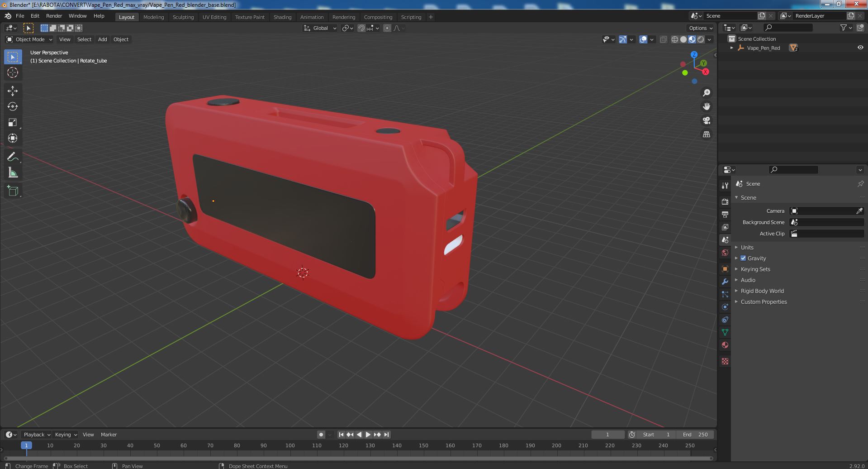This screenshot has width=868, height=469.
Task: Select the Add Cube tool
Action: [x=13, y=191]
